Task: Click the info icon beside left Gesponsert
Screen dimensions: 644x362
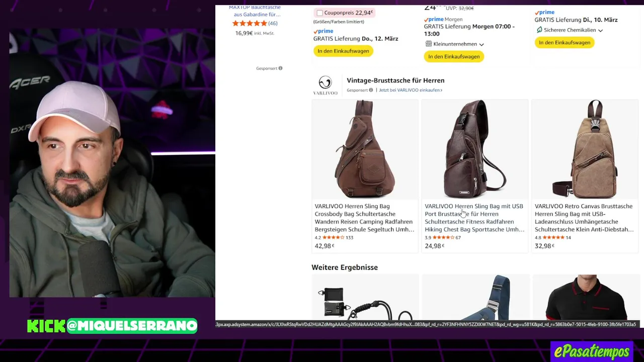Action: (280, 68)
